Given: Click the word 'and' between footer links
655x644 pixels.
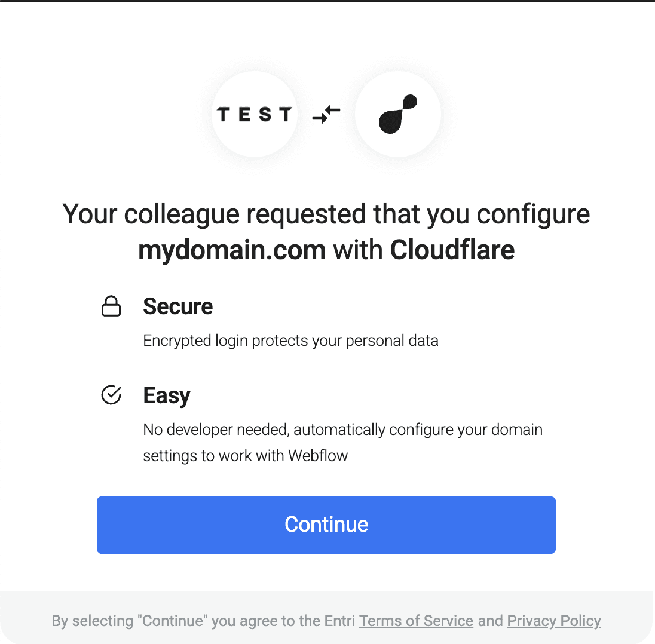Looking at the screenshot, I should [490, 621].
